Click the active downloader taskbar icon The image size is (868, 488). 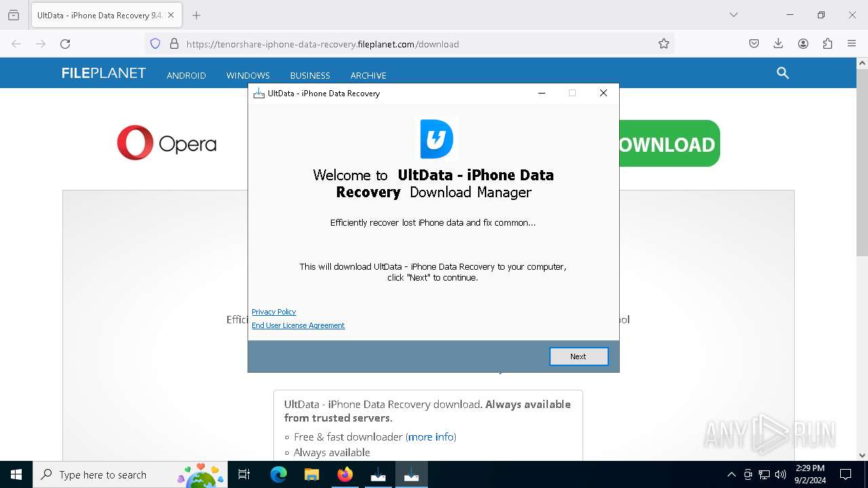pos(411,474)
